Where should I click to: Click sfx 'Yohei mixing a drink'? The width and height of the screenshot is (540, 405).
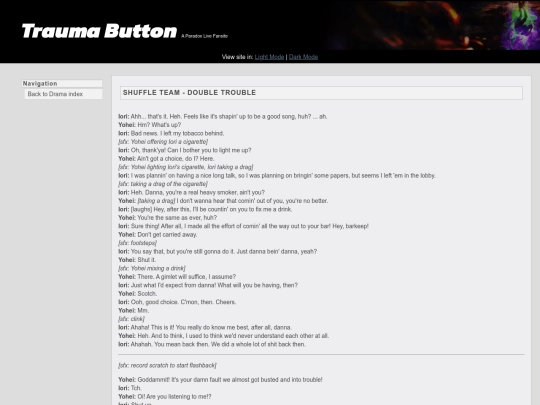152,268
